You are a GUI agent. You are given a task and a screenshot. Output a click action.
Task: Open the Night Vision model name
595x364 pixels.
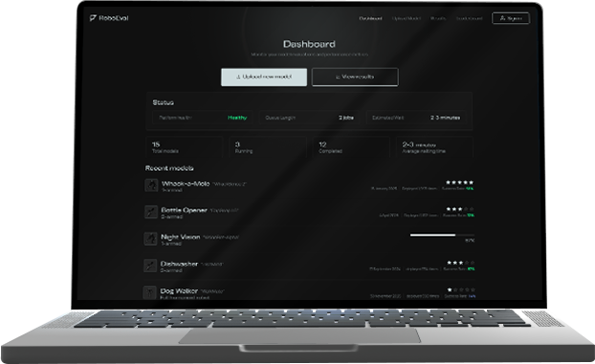click(180, 237)
